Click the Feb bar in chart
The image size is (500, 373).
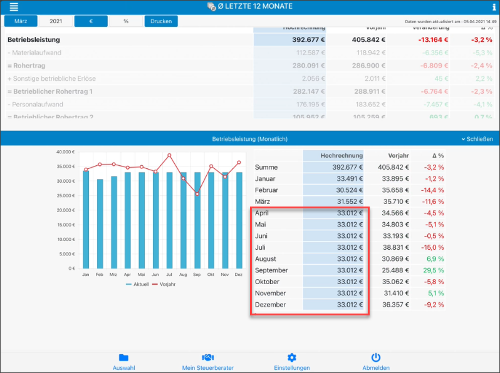pyautogui.click(x=100, y=224)
